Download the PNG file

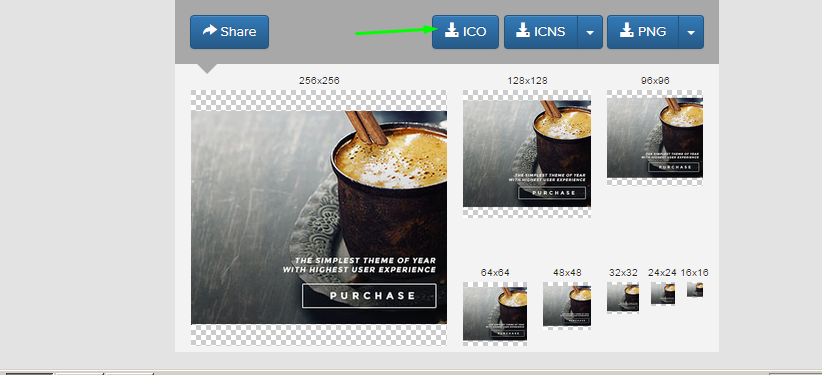pyautogui.click(x=643, y=32)
